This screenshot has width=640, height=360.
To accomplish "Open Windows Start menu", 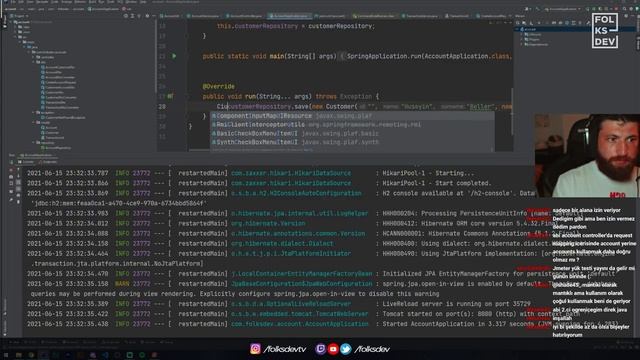I will [6, 355].
